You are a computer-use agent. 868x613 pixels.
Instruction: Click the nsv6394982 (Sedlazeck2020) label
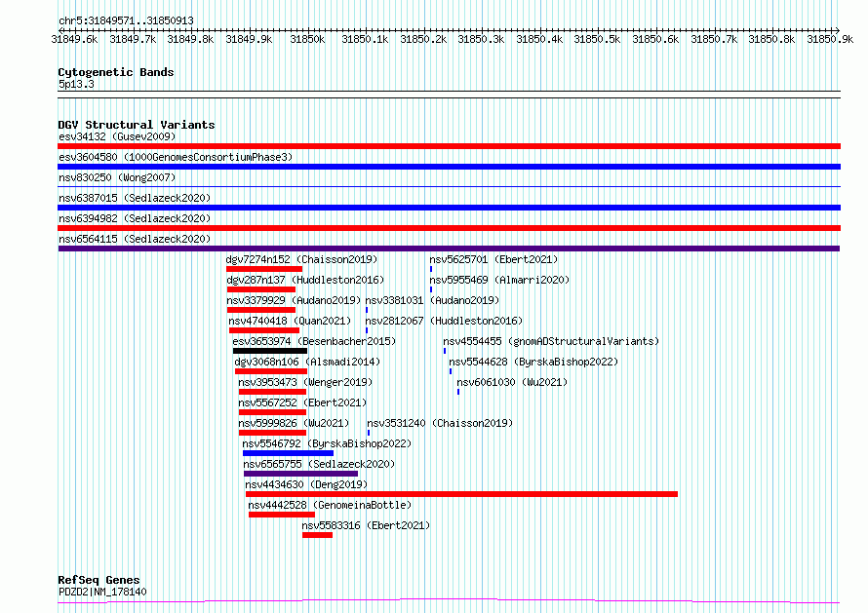pos(135,218)
